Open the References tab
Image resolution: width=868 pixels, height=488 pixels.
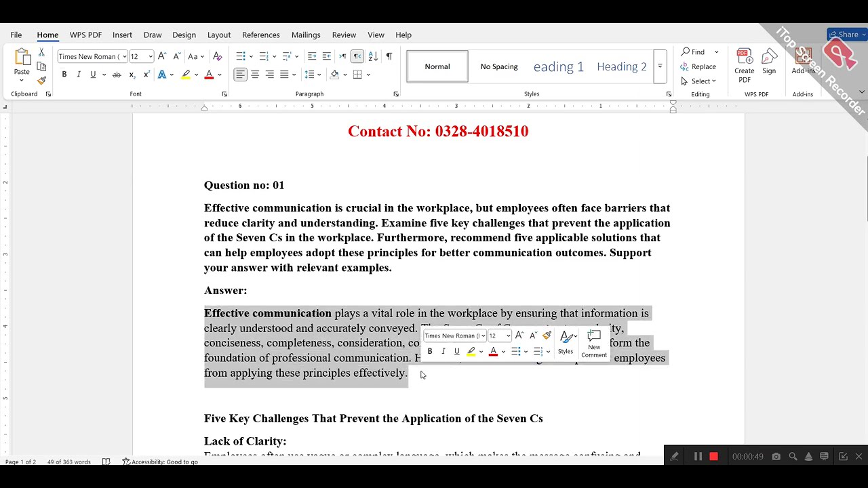point(260,35)
